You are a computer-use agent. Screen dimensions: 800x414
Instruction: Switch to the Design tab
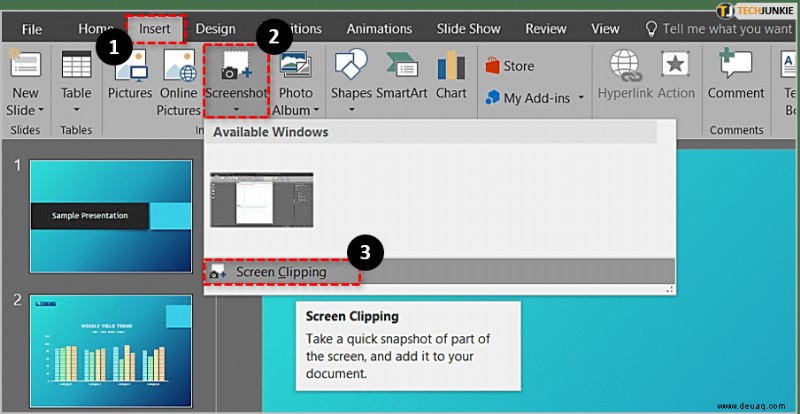pos(215,29)
